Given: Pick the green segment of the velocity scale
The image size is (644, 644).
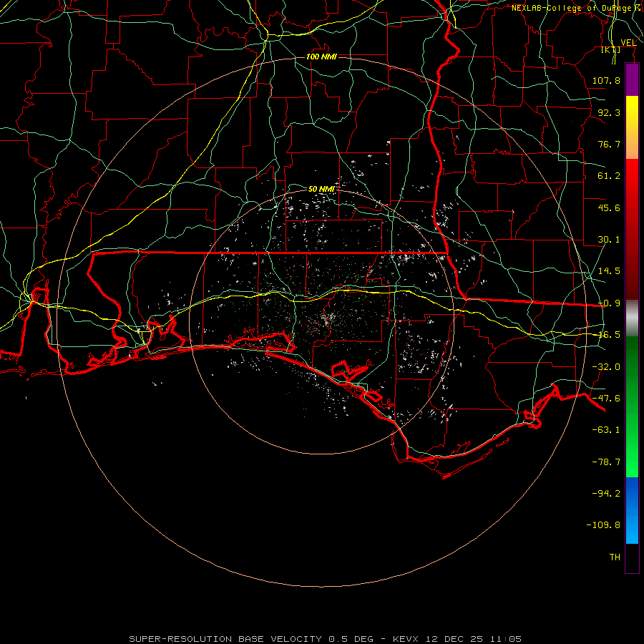Looking at the screenshot, I should (x=632, y=406).
